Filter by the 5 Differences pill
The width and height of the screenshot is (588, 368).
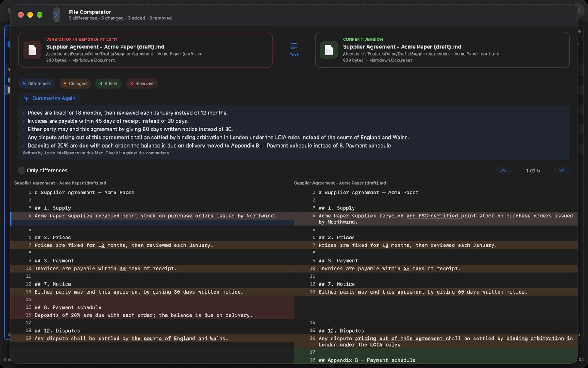pyautogui.click(x=37, y=84)
